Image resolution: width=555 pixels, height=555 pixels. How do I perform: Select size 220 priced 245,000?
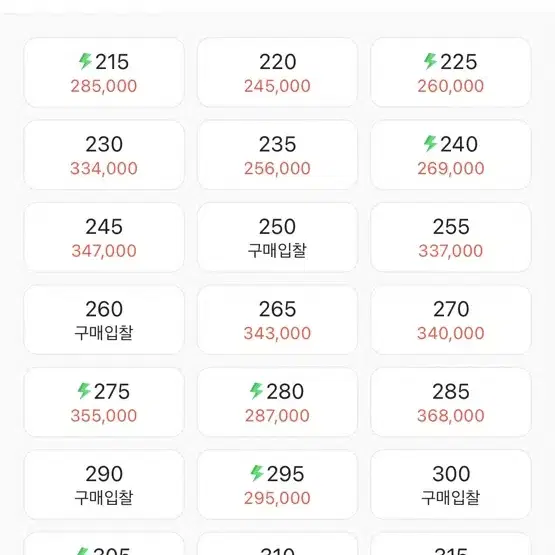click(x=277, y=73)
